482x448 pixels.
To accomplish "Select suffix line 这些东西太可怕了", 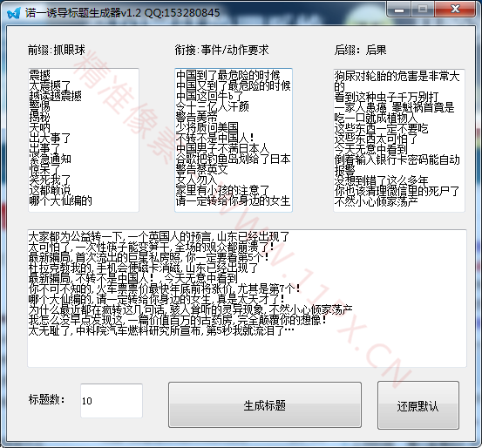I will coord(376,139).
